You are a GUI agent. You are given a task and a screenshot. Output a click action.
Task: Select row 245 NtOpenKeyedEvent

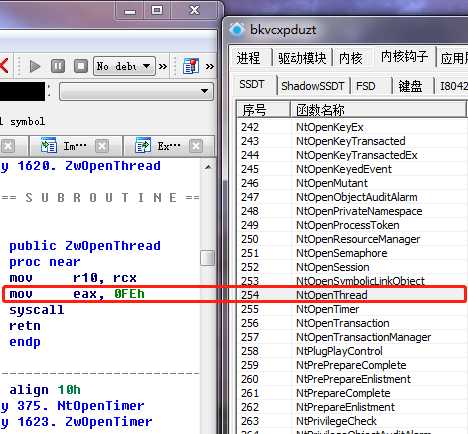pos(352,169)
